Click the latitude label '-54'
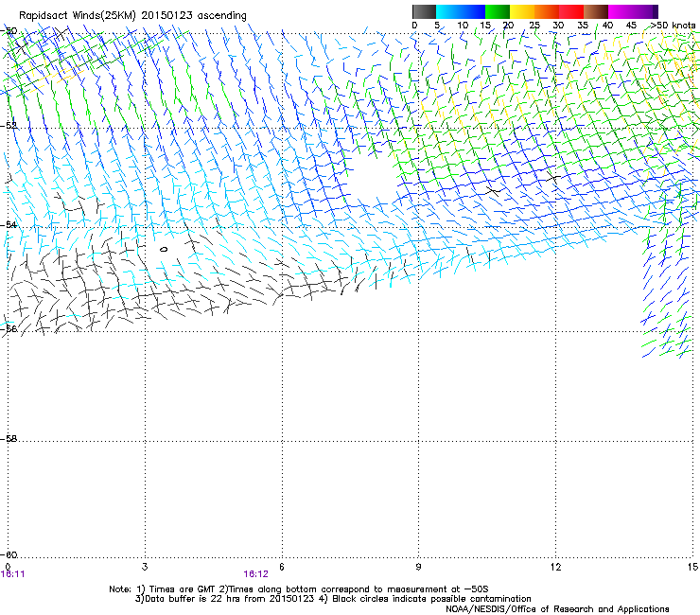The height and width of the screenshot is (615, 700). (x=9, y=224)
